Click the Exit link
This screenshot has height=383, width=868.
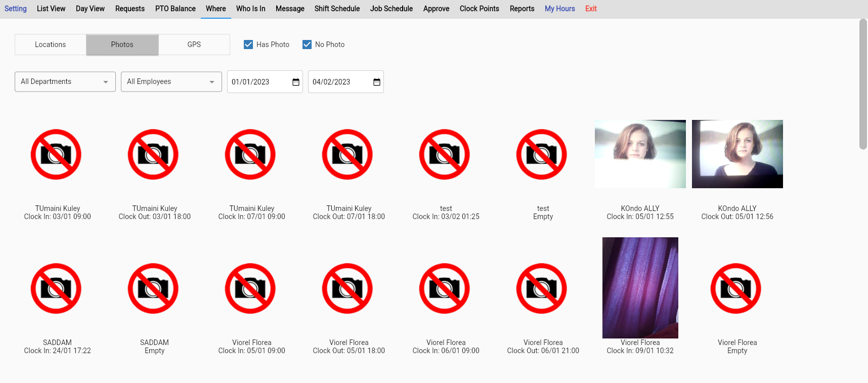coord(591,9)
